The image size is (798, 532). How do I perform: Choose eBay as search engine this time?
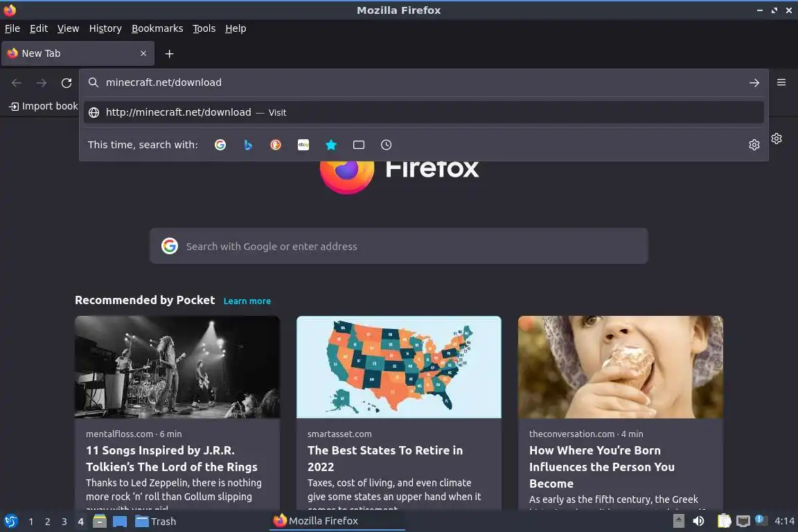pyautogui.click(x=303, y=145)
